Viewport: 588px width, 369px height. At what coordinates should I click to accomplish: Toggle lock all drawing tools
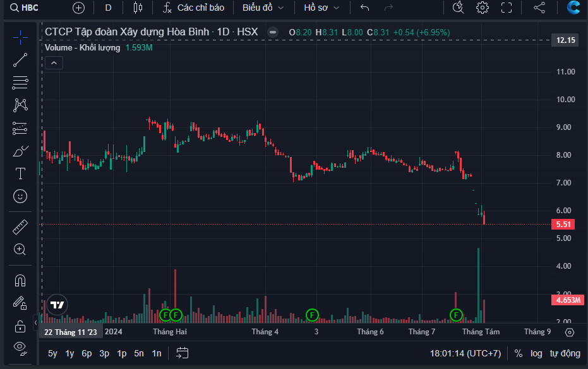coord(20,325)
